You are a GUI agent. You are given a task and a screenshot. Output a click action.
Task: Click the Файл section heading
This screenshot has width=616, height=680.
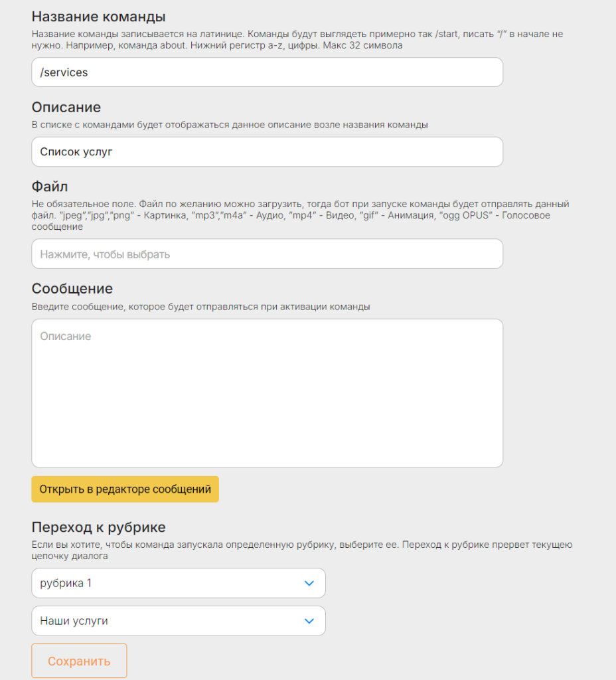pyautogui.click(x=50, y=187)
